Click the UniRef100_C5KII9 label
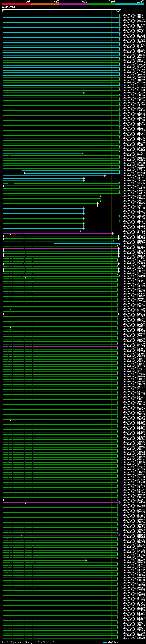This screenshot has width=146, height=644. [133, 98]
